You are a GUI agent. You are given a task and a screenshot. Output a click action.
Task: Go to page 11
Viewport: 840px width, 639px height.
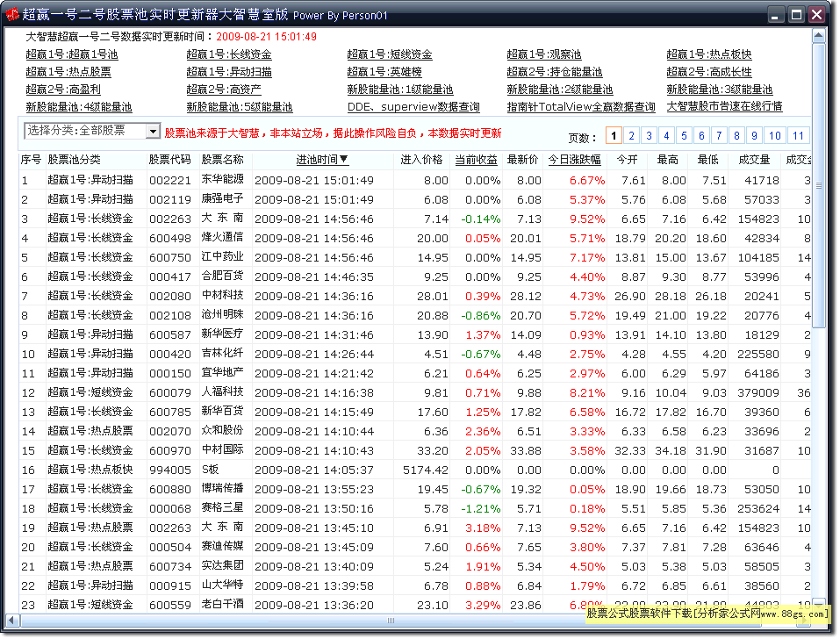pyautogui.click(x=798, y=135)
